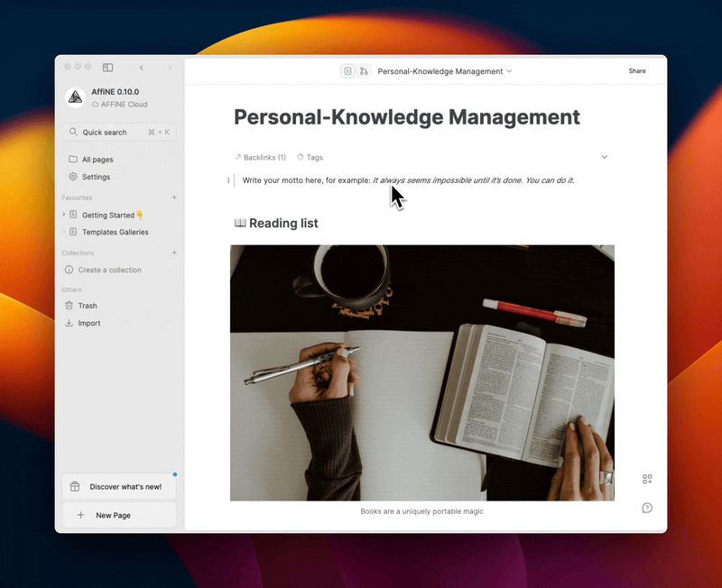Click the page title heading
Screen dimensions: 722x588
click(x=407, y=117)
